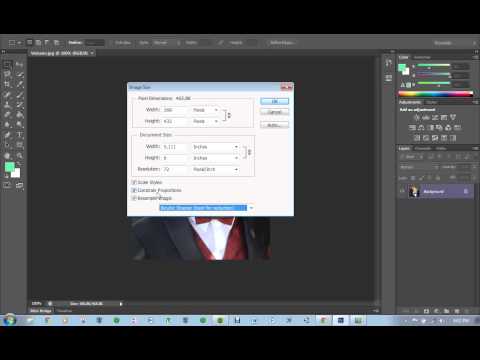This screenshot has width=480, height=360.
Task: Open Resolution pixels/inch dropdown
Action: [x=215, y=169]
